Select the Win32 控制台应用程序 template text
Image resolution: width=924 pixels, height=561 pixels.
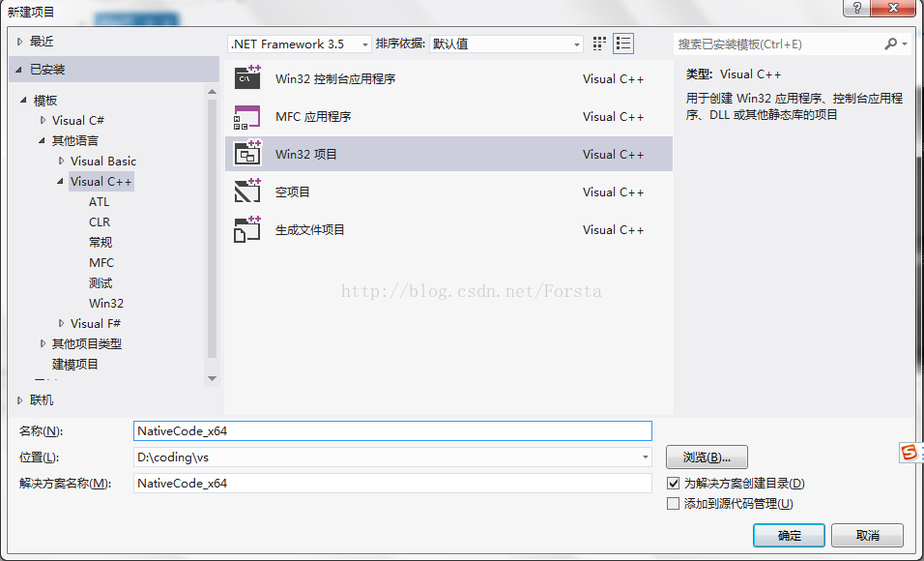click(335, 79)
